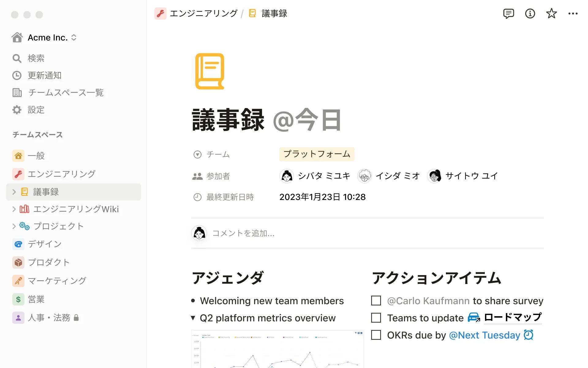The width and height of the screenshot is (588, 368).
Task: Check the Teams to update roadmap item
Action: pyautogui.click(x=376, y=318)
